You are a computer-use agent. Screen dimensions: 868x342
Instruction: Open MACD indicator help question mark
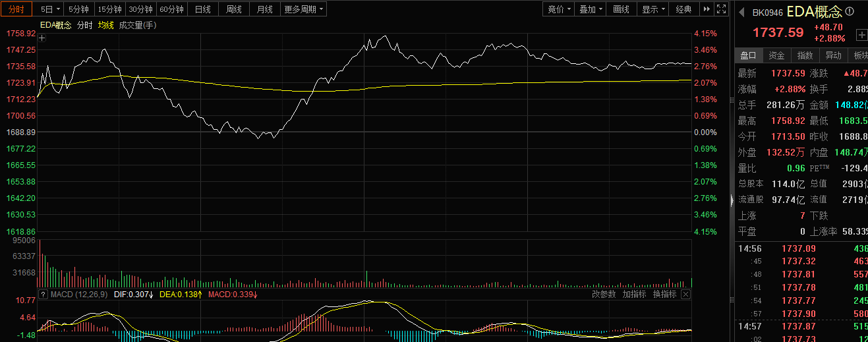pos(43,295)
